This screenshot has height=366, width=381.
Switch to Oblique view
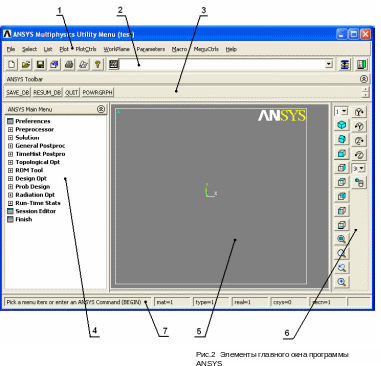pyautogui.click(x=341, y=139)
